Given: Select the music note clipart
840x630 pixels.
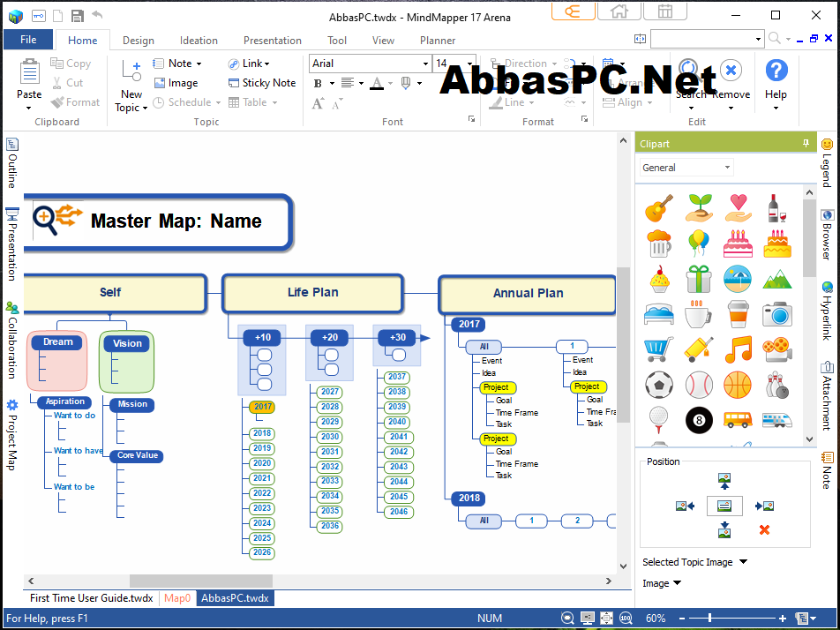Looking at the screenshot, I should coord(739,349).
